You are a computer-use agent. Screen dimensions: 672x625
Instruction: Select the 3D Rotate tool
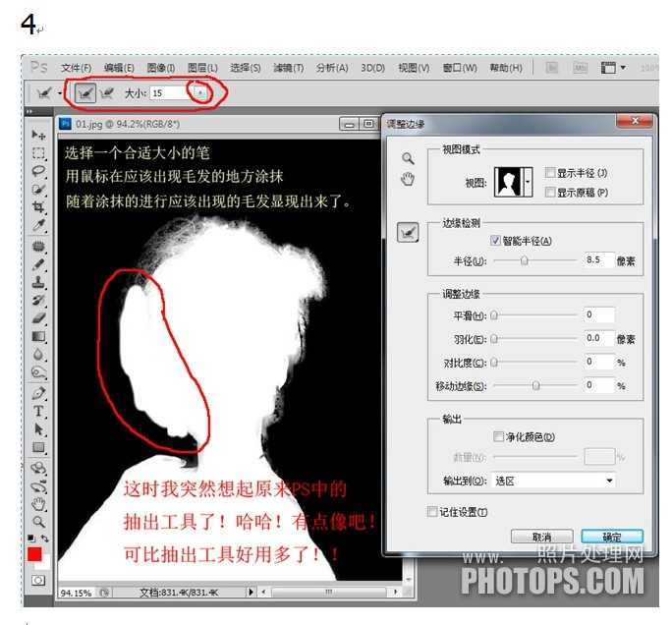[38, 468]
